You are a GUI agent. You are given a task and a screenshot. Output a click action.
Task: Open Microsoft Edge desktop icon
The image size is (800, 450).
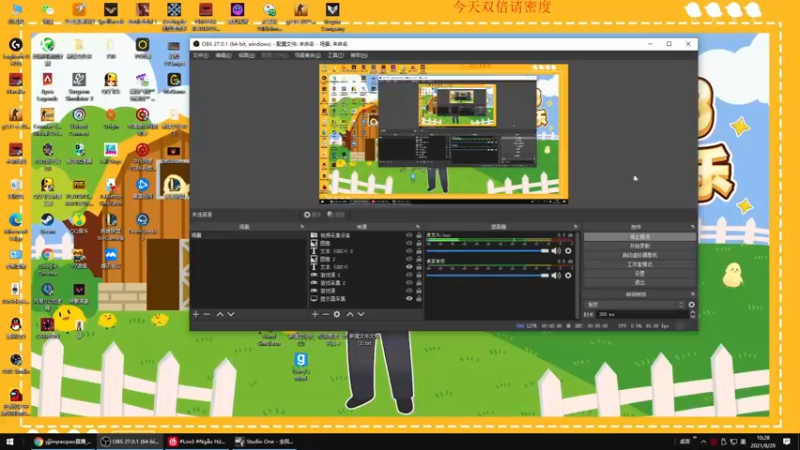click(15, 227)
